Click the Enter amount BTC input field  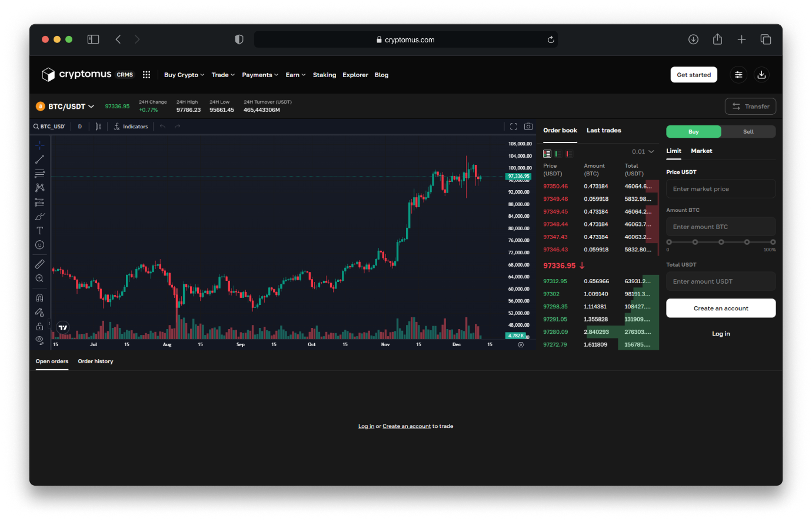click(721, 227)
